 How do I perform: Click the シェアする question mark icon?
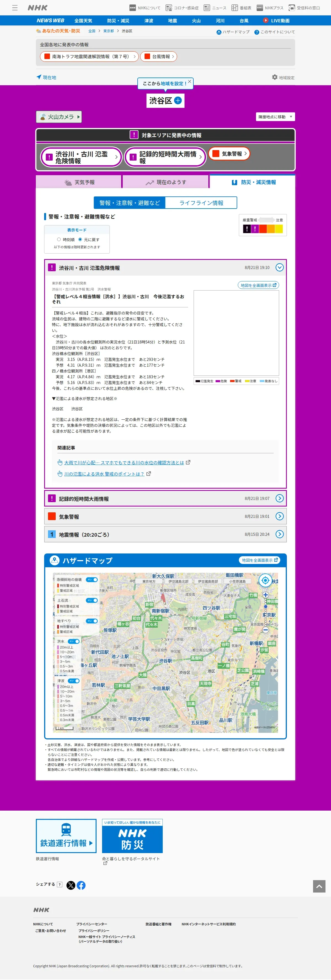click(59, 885)
